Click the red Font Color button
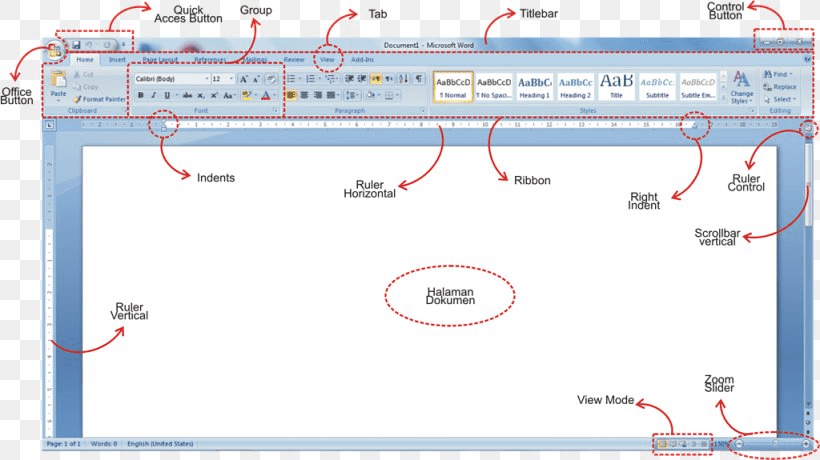 coord(266,95)
